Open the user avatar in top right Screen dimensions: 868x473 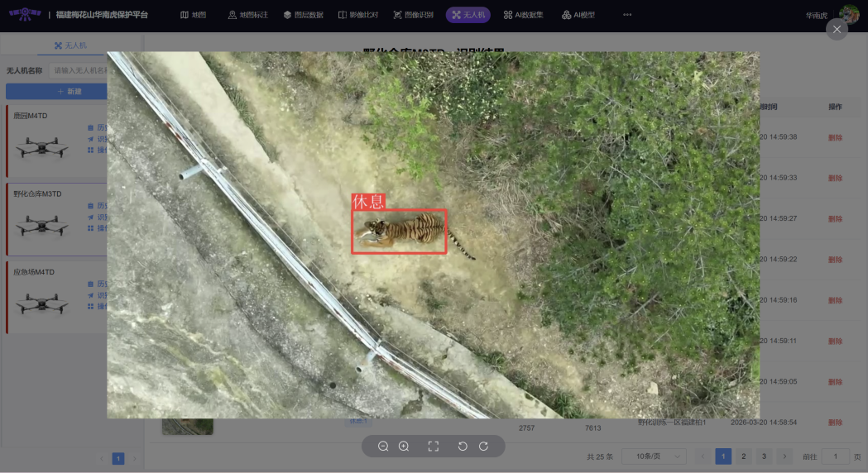pyautogui.click(x=849, y=14)
